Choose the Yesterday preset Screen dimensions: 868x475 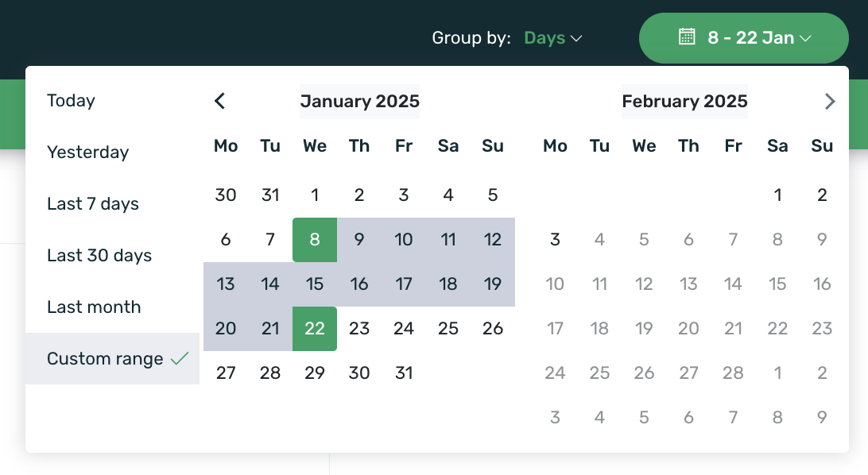[x=87, y=153]
